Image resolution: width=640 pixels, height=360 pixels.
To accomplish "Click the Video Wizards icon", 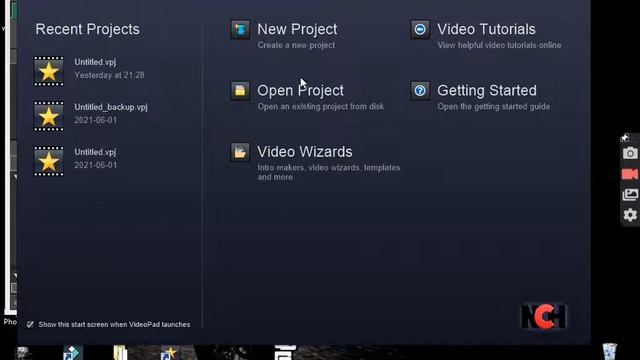I will click(240, 152).
